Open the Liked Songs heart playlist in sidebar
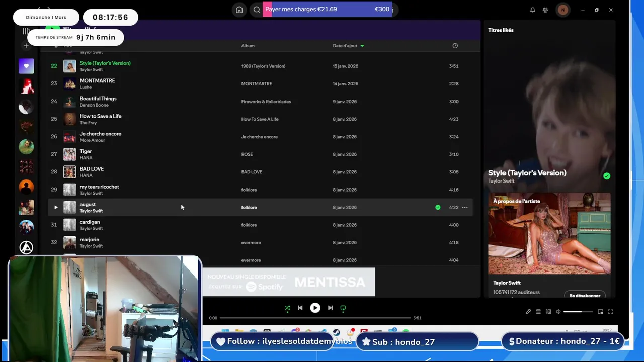 (x=26, y=66)
